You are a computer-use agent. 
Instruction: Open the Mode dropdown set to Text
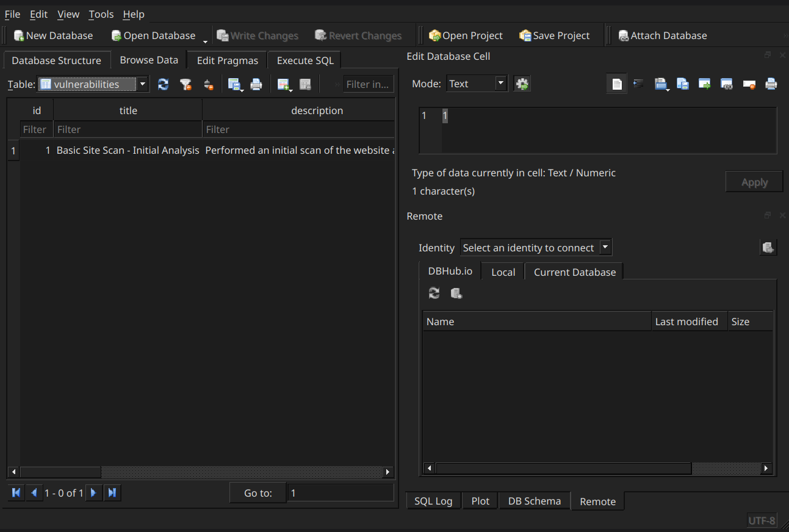[477, 84]
